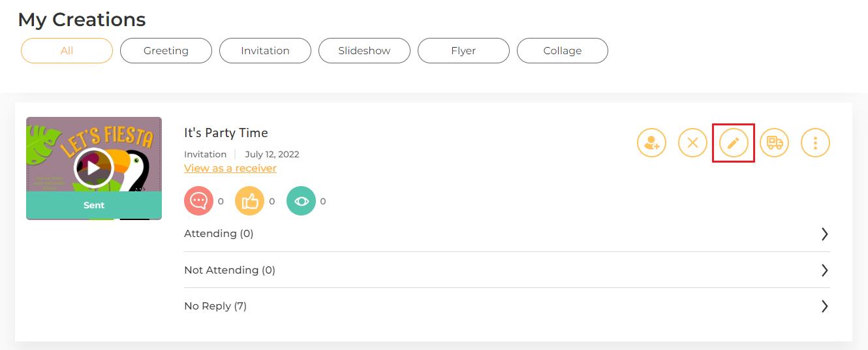
Task: Select the Greeting filter tab
Action: tap(166, 50)
